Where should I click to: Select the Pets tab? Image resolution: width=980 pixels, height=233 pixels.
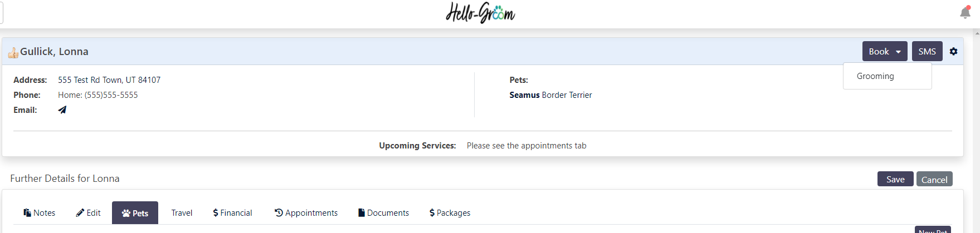[135, 213]
